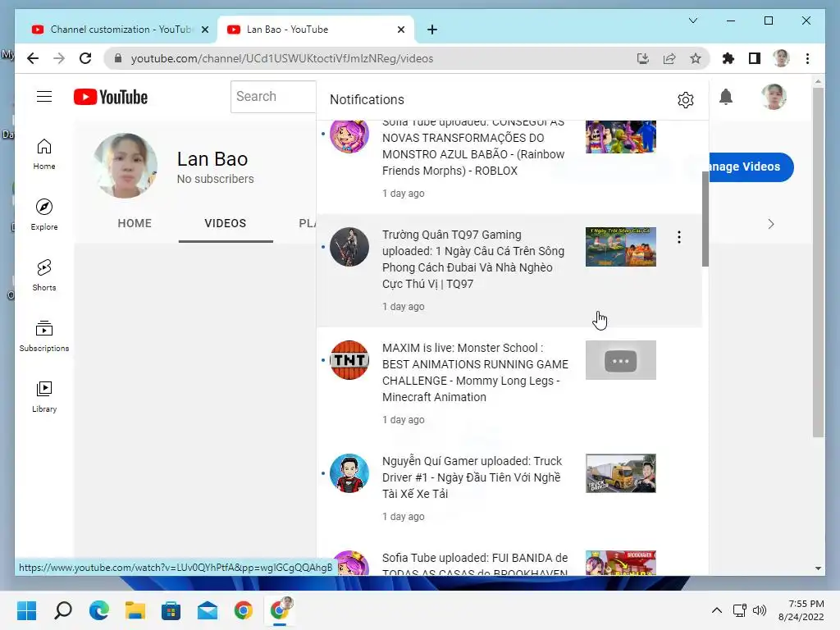Viewport: 840px width, 630px height.
Task: Bookmark this page with the star icon
Action: point(696,58)
